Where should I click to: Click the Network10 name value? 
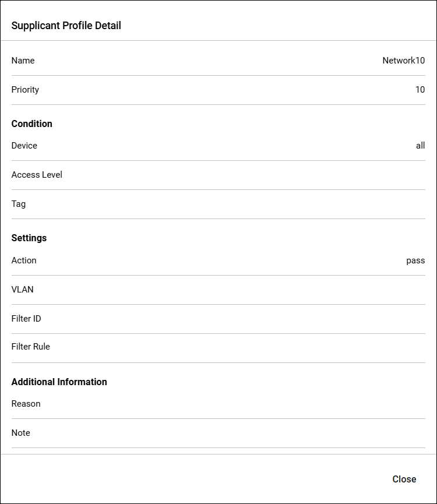pos(403,61)
